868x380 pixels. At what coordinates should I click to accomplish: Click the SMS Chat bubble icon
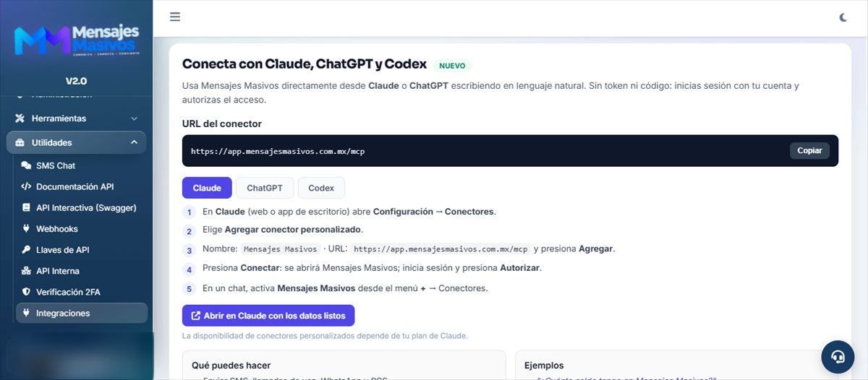(x=27, y=165)
